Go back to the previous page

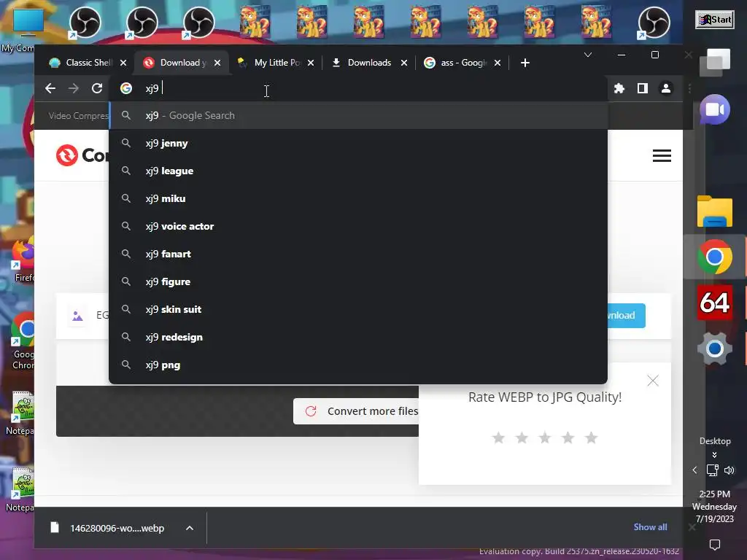click(50, 88)
